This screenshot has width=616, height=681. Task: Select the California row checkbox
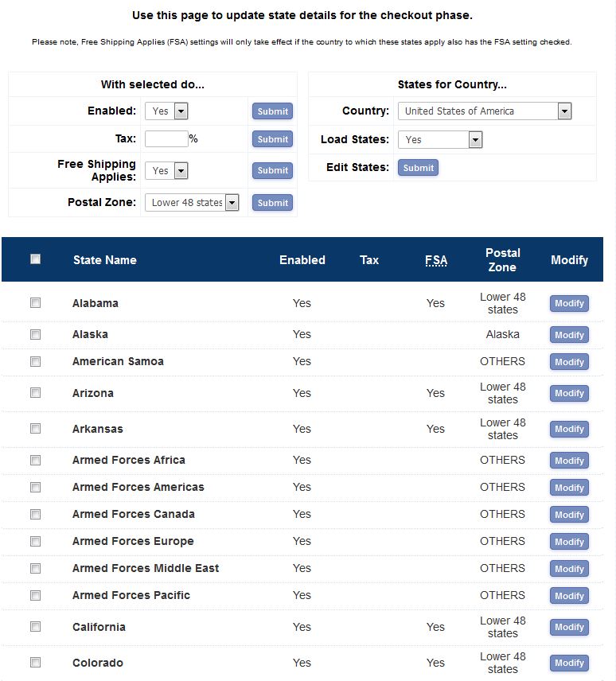(35, 626)
